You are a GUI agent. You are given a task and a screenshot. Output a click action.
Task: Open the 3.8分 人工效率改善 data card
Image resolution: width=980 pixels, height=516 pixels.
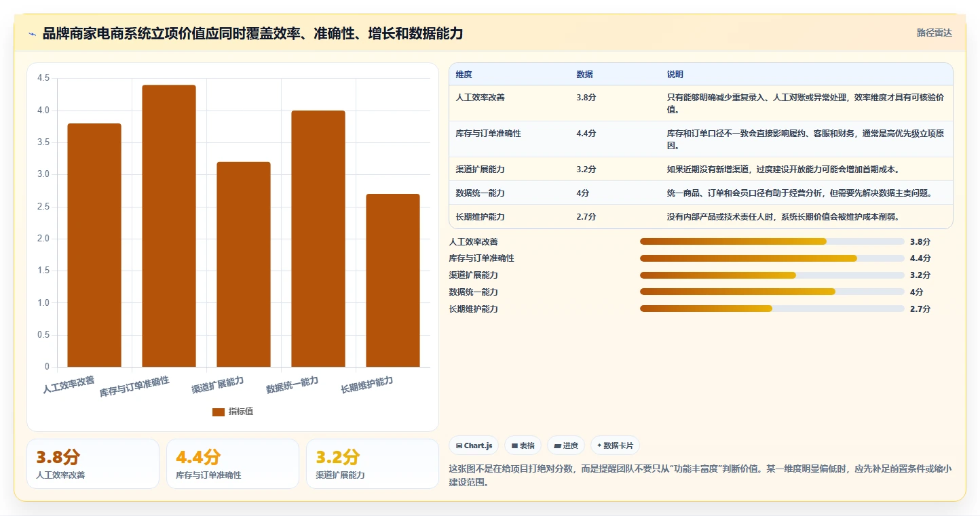point(93,464)
